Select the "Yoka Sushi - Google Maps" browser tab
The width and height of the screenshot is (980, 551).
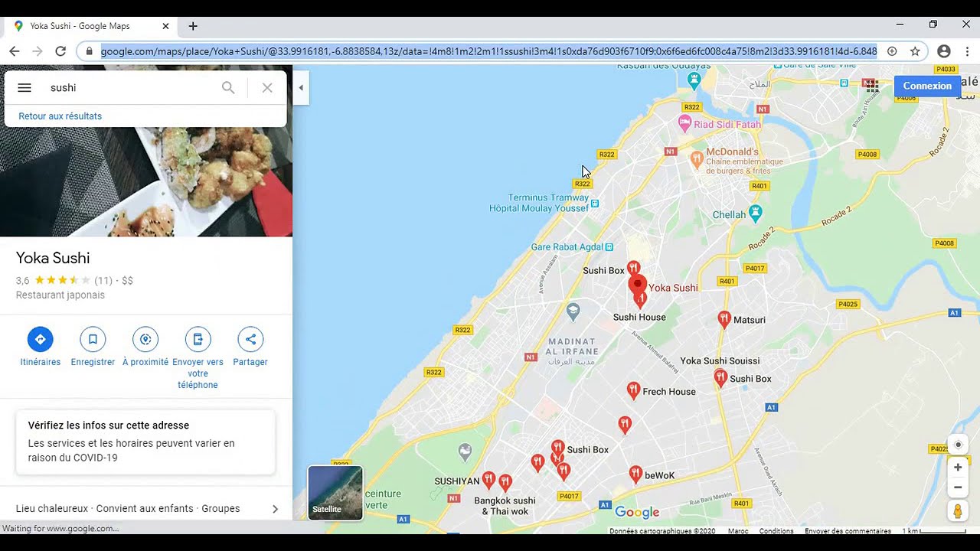coord(90,26)
